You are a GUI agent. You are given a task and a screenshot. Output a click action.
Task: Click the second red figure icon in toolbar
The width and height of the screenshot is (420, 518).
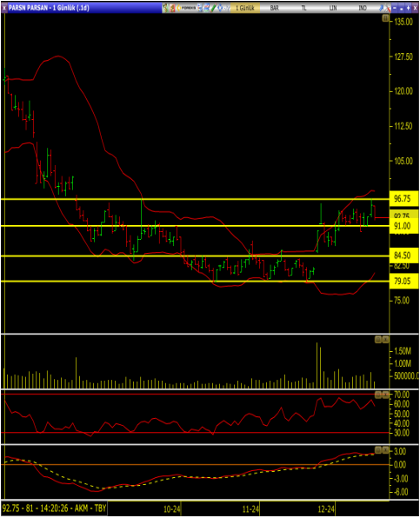pos(172,8)
